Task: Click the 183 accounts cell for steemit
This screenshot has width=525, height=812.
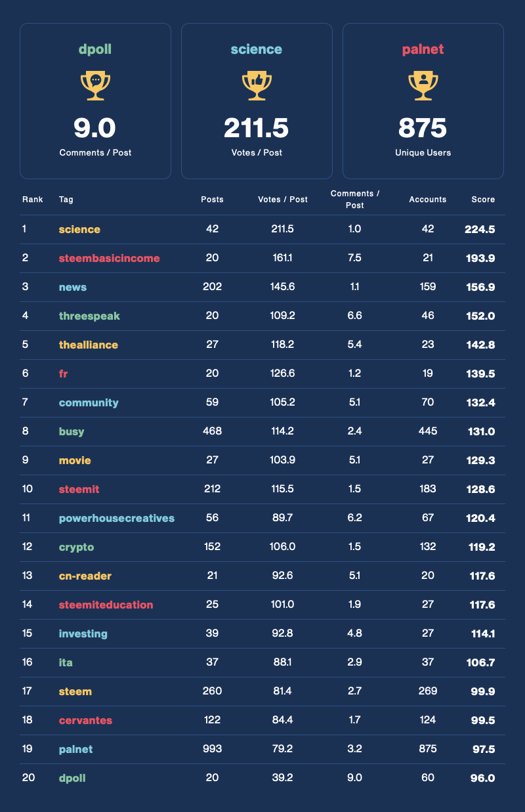Action: 428,489
